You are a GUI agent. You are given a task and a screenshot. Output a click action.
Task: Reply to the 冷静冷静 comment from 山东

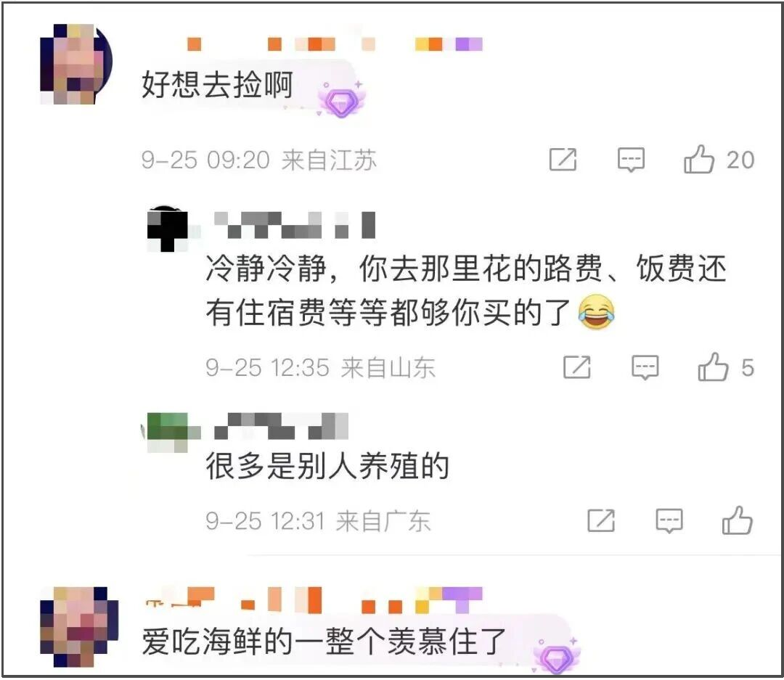(645, 367)
